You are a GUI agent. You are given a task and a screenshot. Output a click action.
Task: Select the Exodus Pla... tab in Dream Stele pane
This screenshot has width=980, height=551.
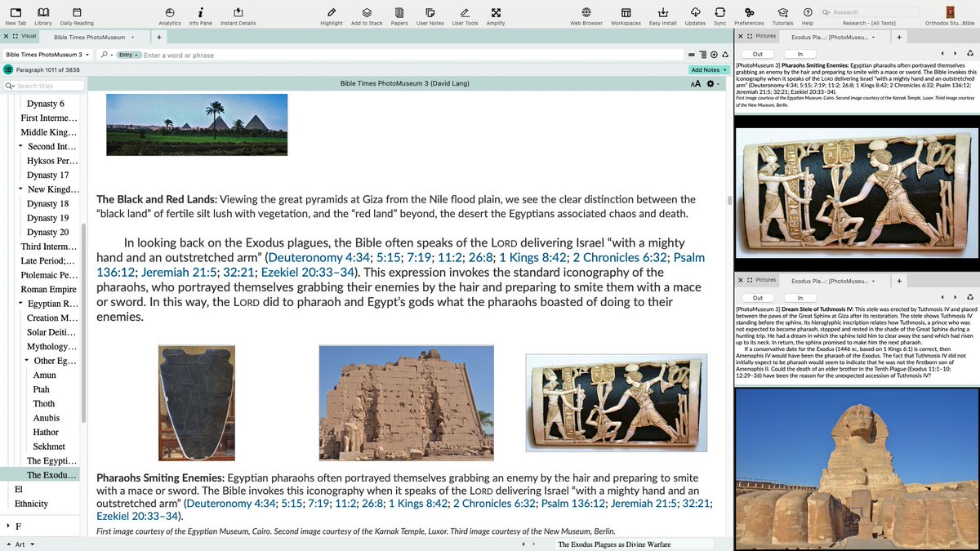833,280
